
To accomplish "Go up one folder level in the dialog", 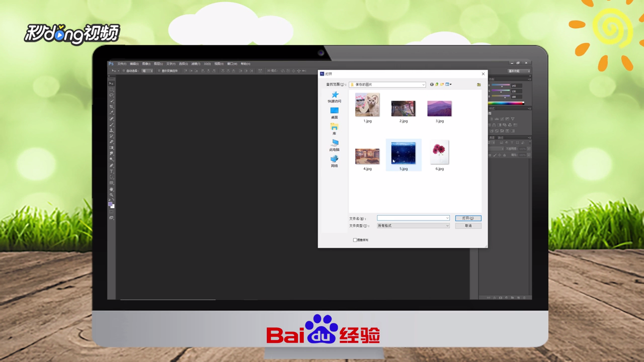I will tap(437, 84).
